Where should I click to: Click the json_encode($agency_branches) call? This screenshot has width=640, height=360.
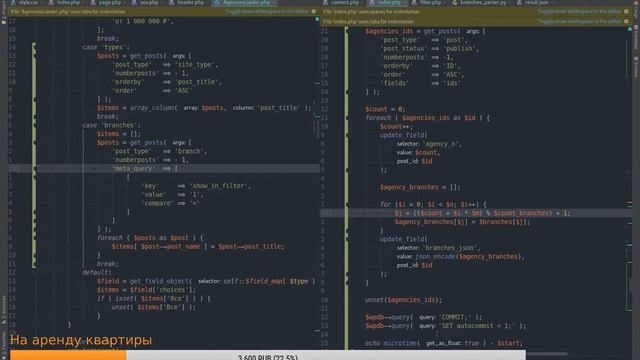pos(468,257)
